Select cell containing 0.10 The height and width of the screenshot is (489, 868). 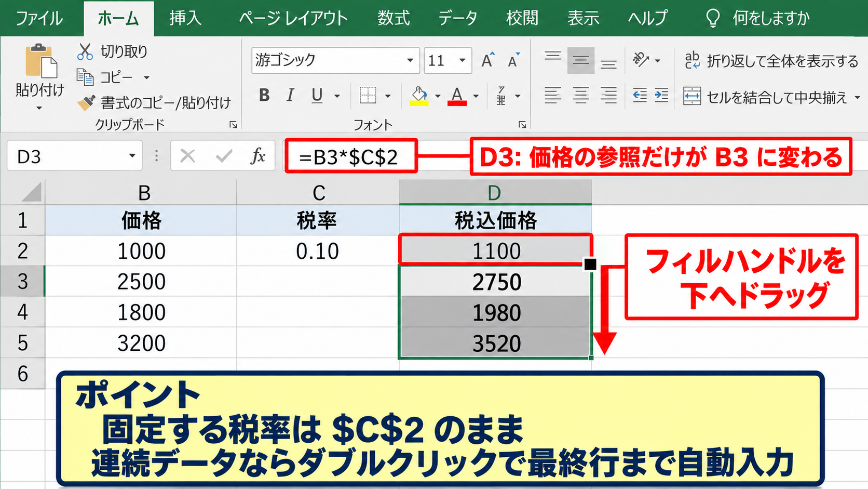(x=318, y=251)
